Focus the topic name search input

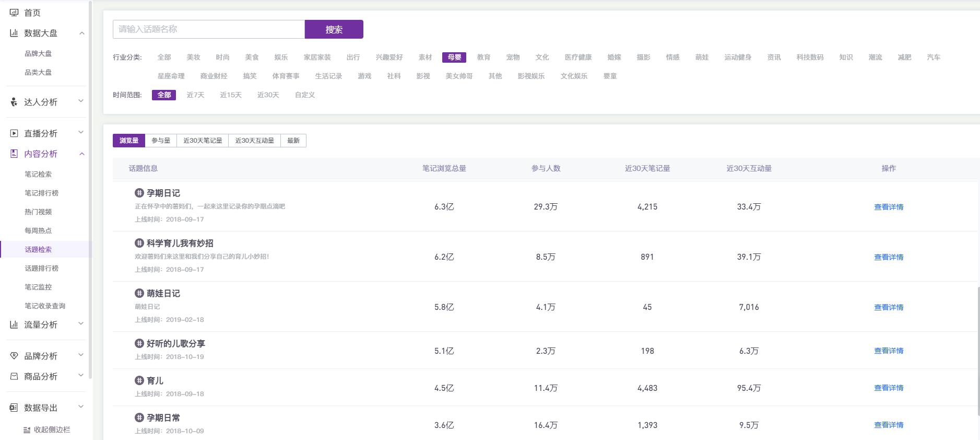(209, 29)
